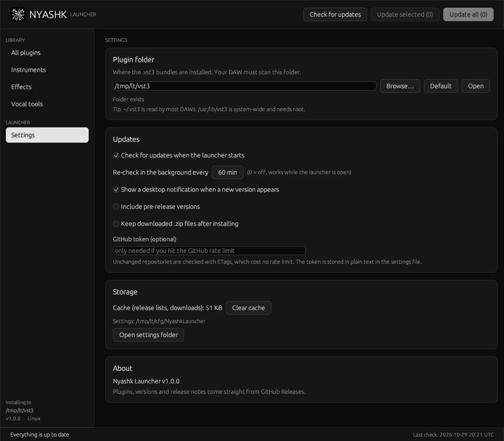Click Check for updates button

pos(335,14)
